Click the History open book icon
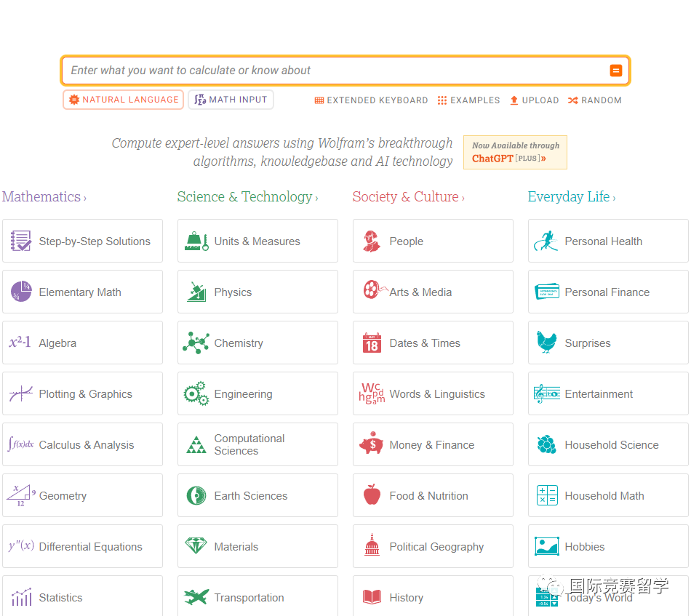Image resolution: width=691 pixels, height=616 pixels. click(372, 597)
